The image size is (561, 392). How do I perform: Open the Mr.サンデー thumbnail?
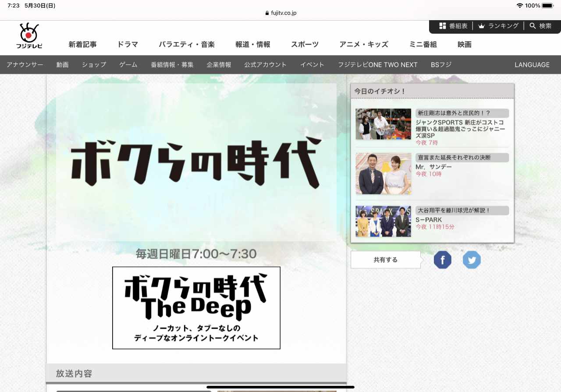pos(383,173)
